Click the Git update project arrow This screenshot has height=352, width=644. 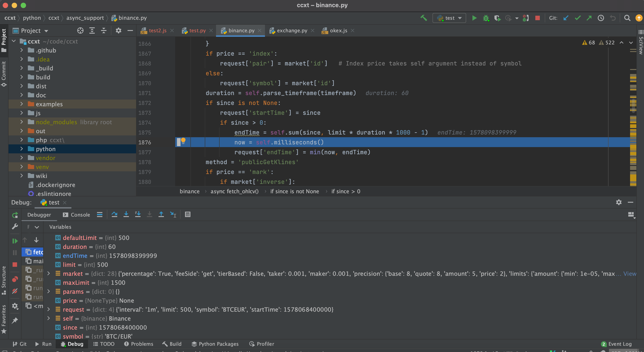click(566, 18)
